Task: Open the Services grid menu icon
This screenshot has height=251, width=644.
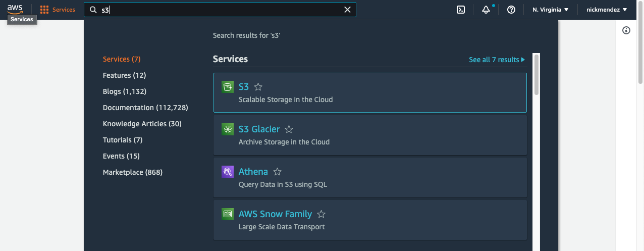Action: point(44,10)
